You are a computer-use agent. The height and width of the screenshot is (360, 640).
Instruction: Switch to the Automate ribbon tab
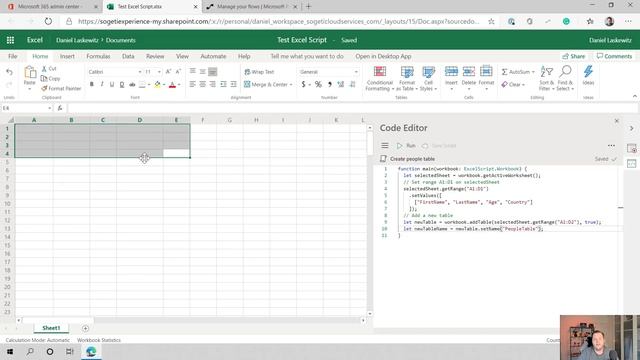tap(213, 56)
